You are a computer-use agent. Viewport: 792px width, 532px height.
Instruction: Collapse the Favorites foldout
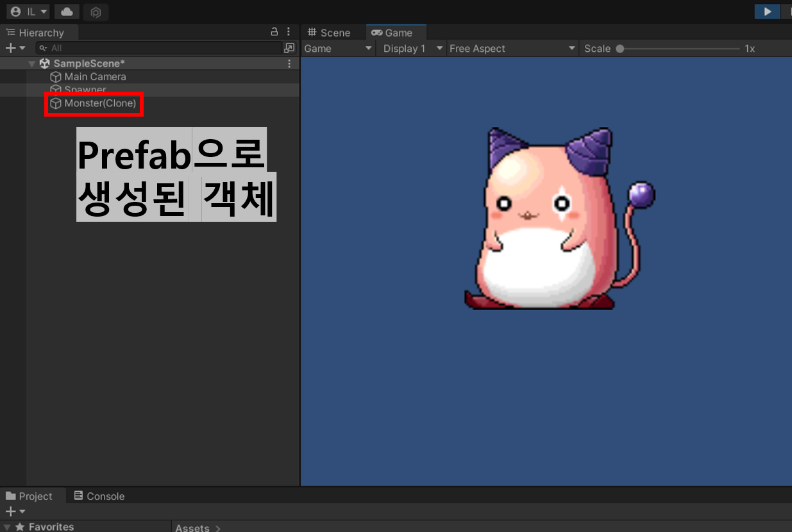point(7,527)
